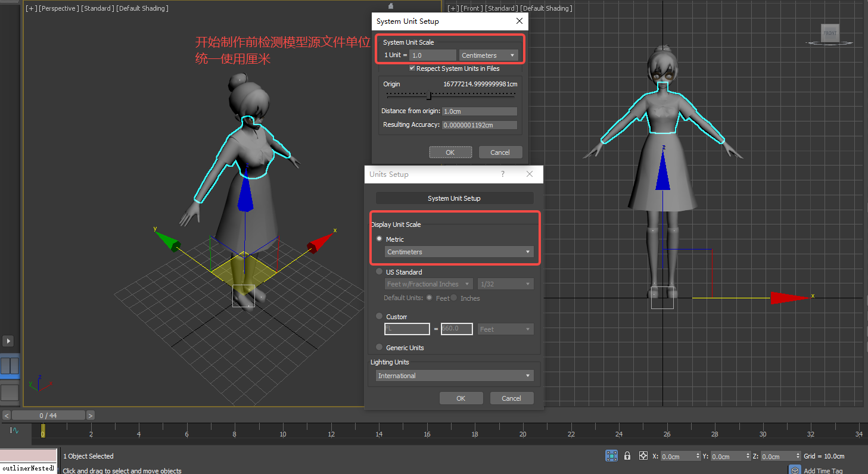Close the System Unit Setup dialog
Screen dimensions: 868x474
(x=519, y=21)
